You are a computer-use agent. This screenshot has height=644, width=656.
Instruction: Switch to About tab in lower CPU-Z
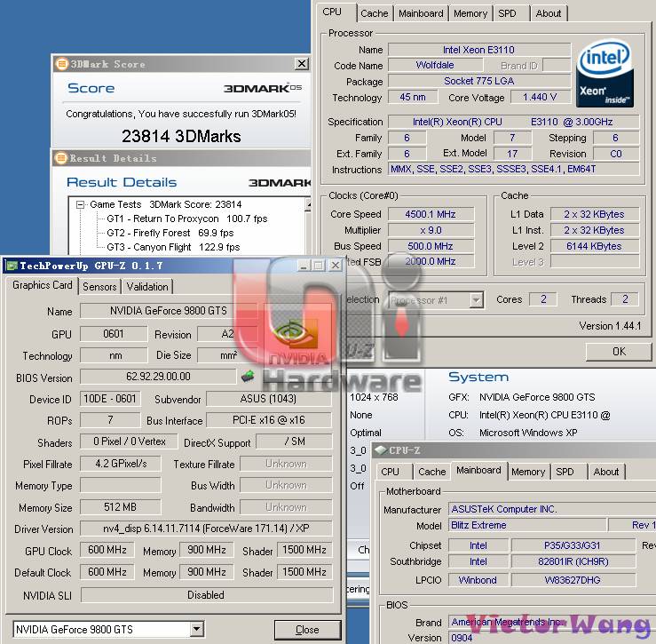click(x=605, y=472)
